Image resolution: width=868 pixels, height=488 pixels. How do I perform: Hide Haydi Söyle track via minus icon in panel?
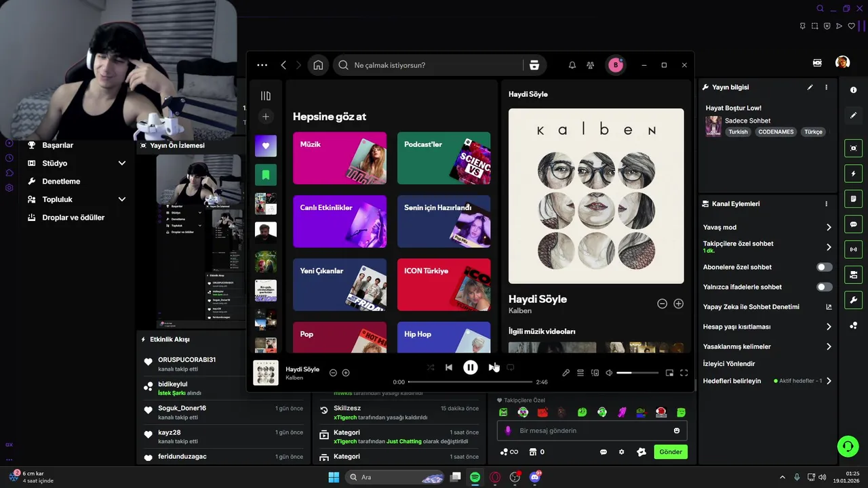coord(662,304)
